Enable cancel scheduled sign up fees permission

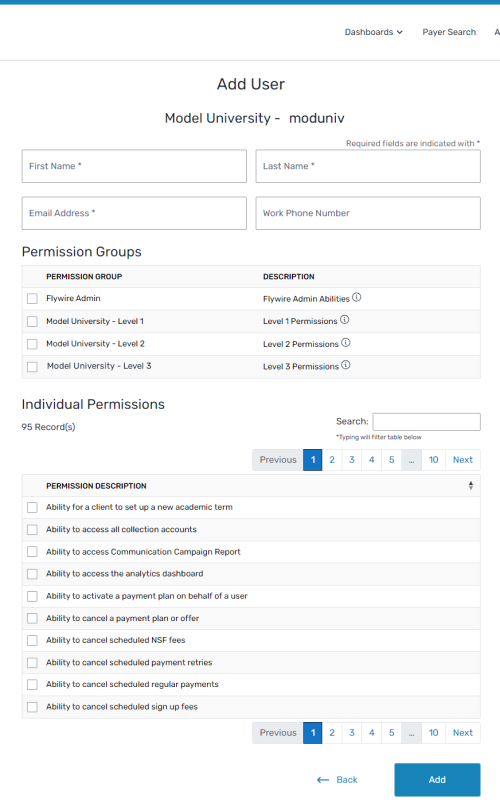click(32, 707)
